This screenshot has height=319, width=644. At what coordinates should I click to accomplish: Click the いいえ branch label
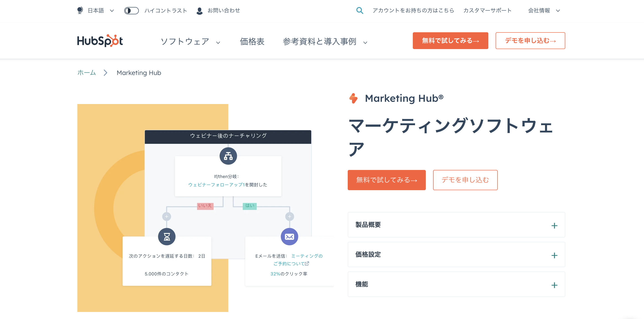(205, 206)
